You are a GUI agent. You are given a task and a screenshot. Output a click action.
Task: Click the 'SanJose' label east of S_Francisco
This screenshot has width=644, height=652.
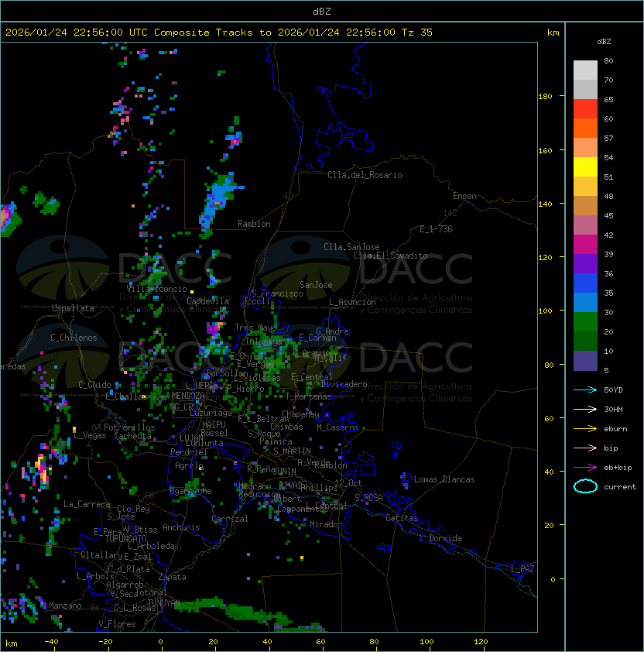[316, 285]
